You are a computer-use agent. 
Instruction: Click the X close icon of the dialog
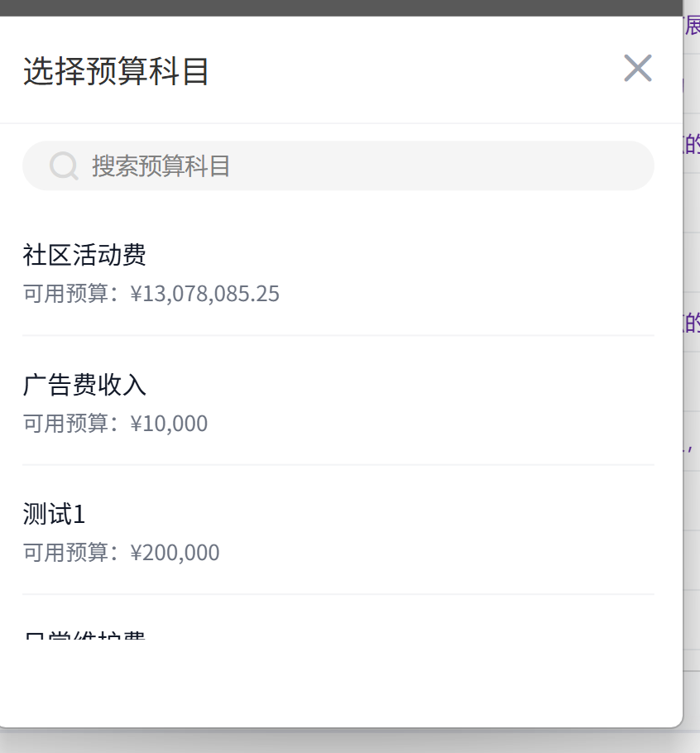(x=637, y=69)
